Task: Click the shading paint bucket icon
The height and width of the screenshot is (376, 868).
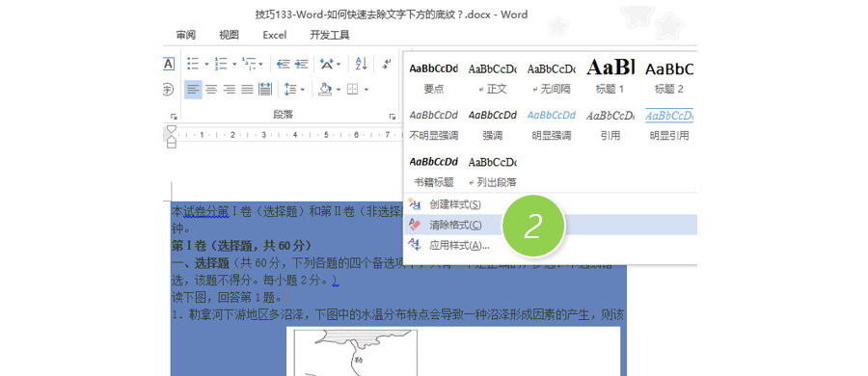Action: 326,89
